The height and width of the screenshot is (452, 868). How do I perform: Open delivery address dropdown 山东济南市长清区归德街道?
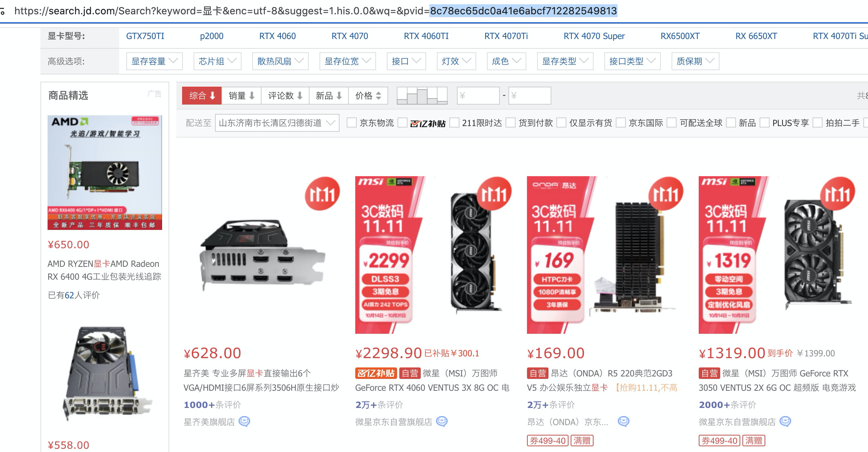point(277,123)
